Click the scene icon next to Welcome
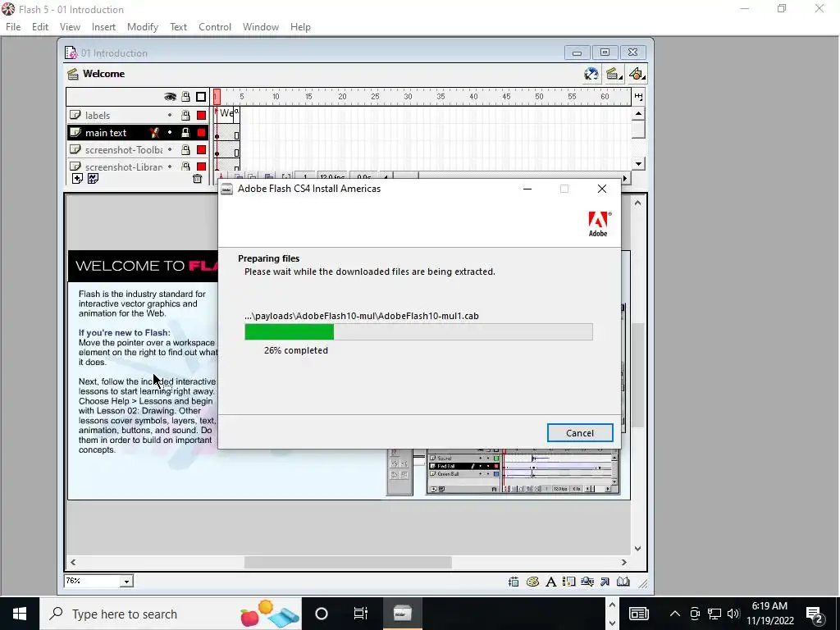 [73, 74]
